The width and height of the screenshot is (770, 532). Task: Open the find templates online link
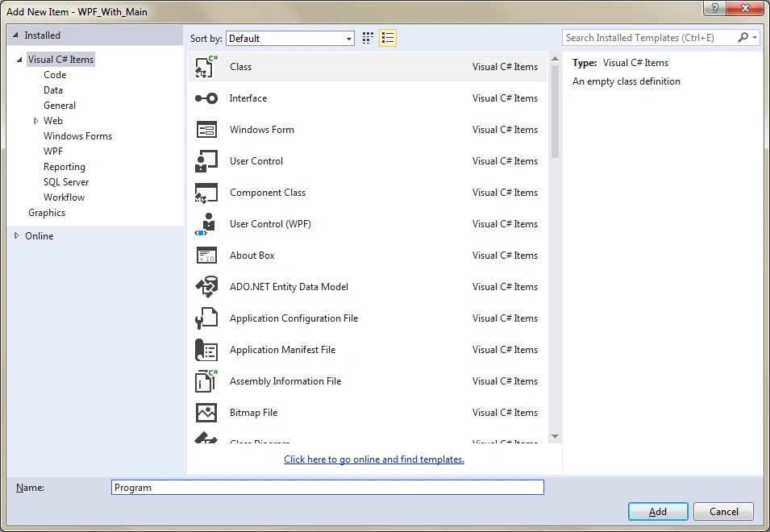[373, 459]
